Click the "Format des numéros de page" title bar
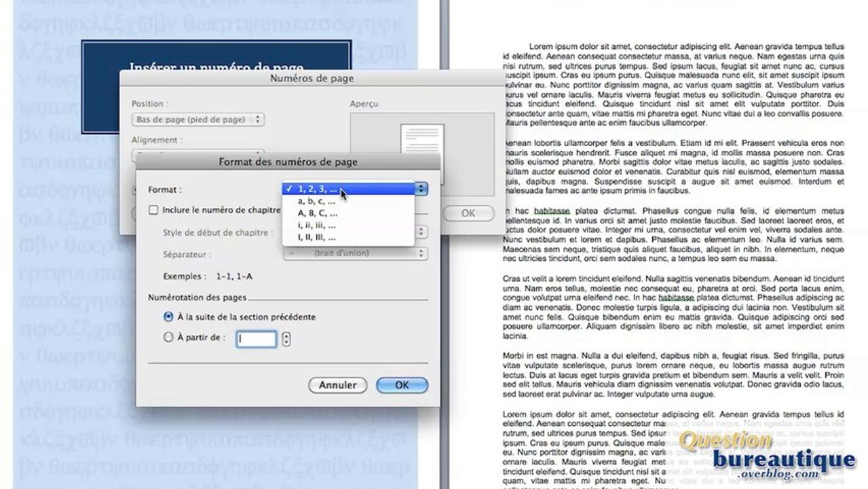The width and height of the screenshot is (868, 489). (288, 162)
